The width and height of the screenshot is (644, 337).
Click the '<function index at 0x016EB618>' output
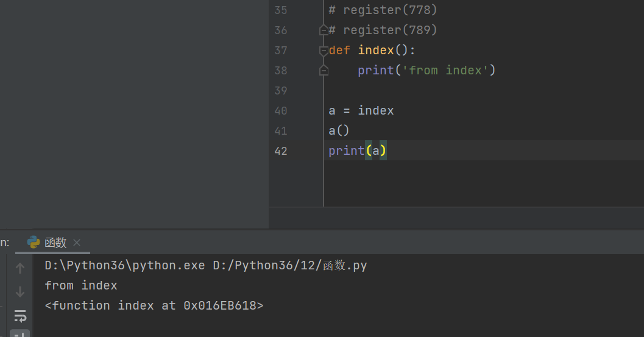[x=154, y=305]
